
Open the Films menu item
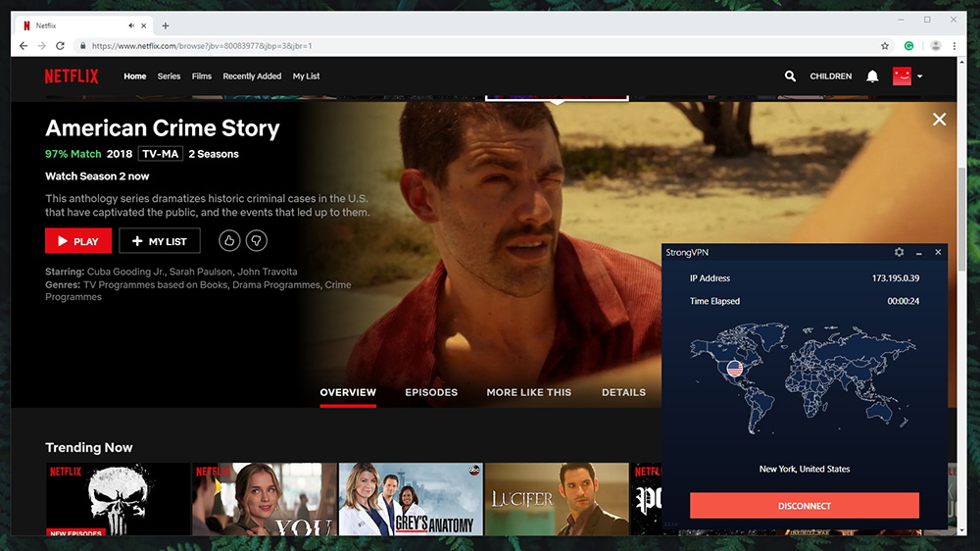(201, 76)
